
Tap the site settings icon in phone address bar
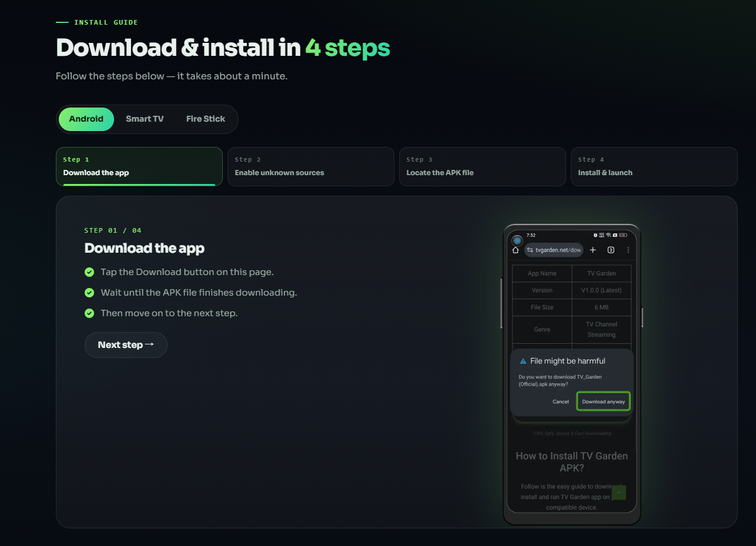pos(530,250)
